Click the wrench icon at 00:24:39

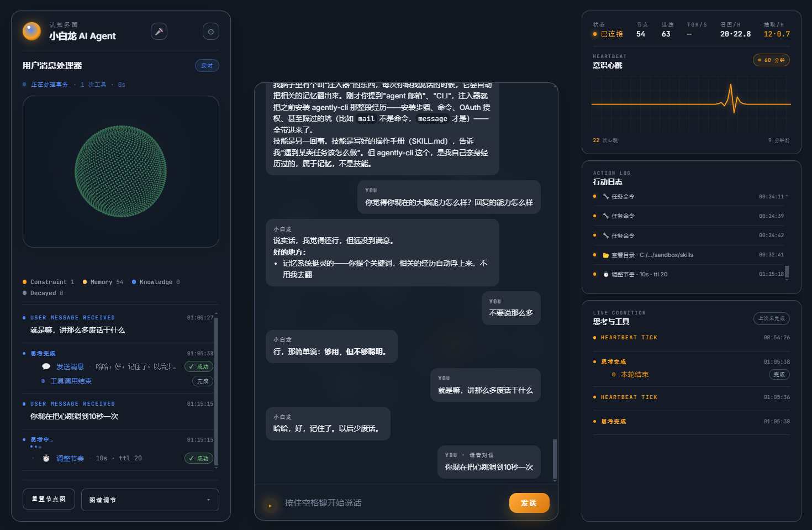click(605, 216)
